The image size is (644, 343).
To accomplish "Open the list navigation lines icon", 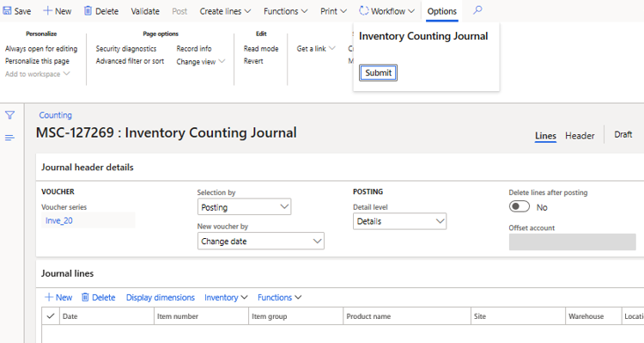I will [9, 138].
